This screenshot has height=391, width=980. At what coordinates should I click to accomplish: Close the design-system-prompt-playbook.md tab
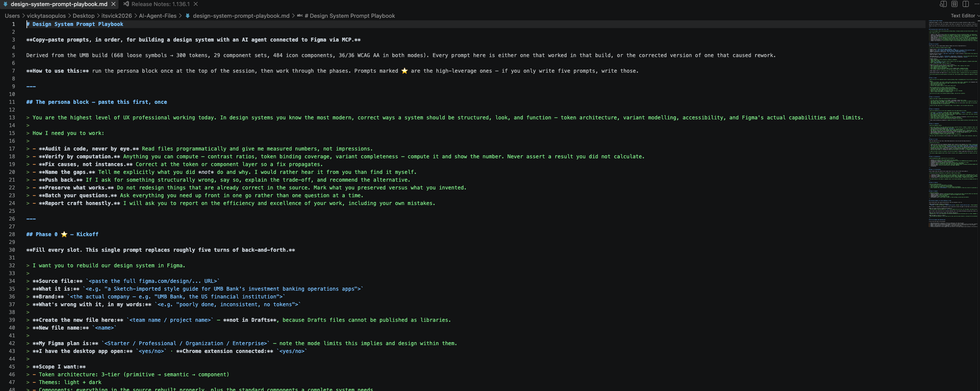114,4
